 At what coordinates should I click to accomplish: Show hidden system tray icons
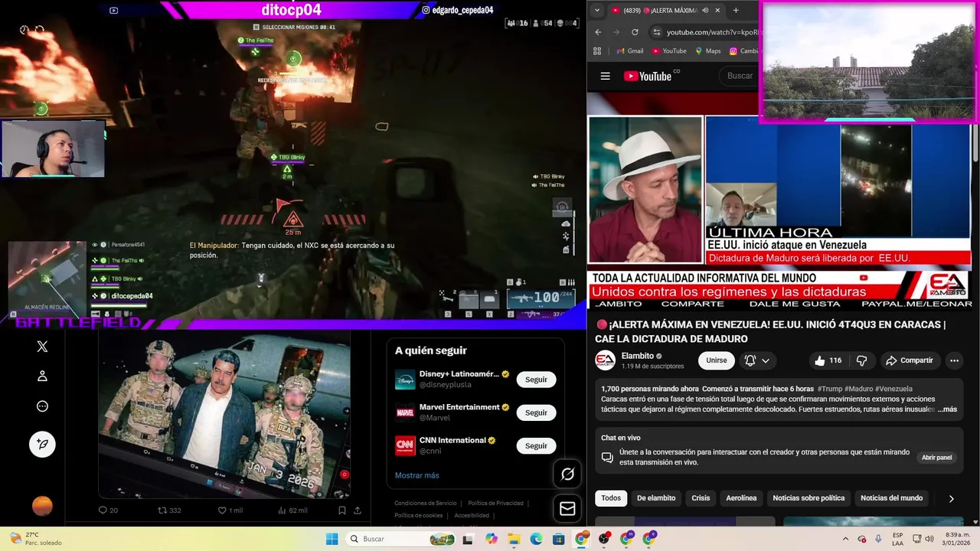(x=845, y=539)
